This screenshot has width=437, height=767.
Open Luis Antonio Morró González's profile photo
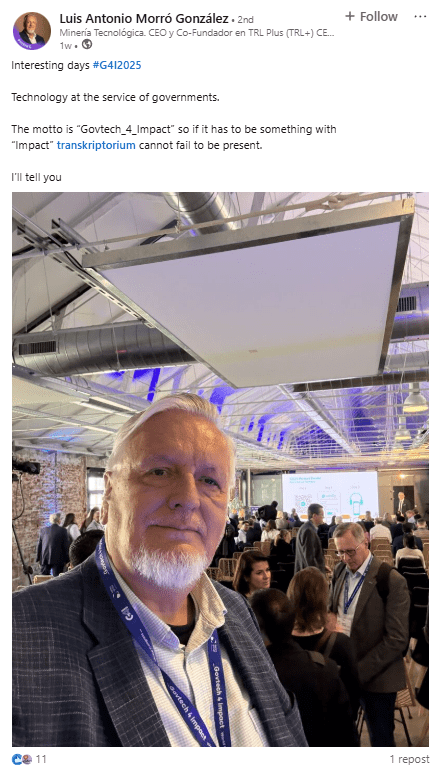click(32, 31)
